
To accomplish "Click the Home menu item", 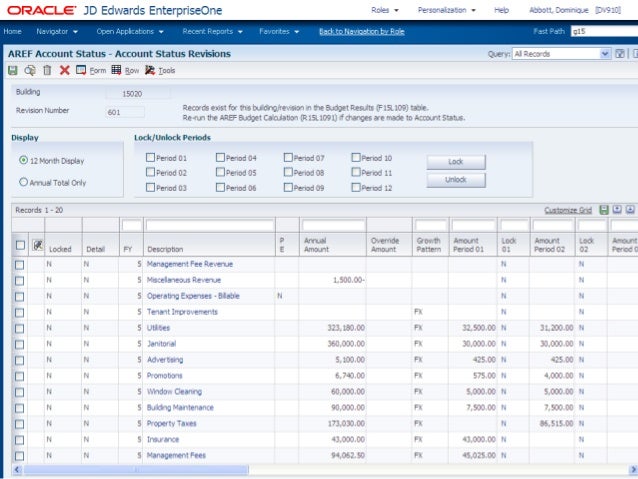I will click(12, 31).
